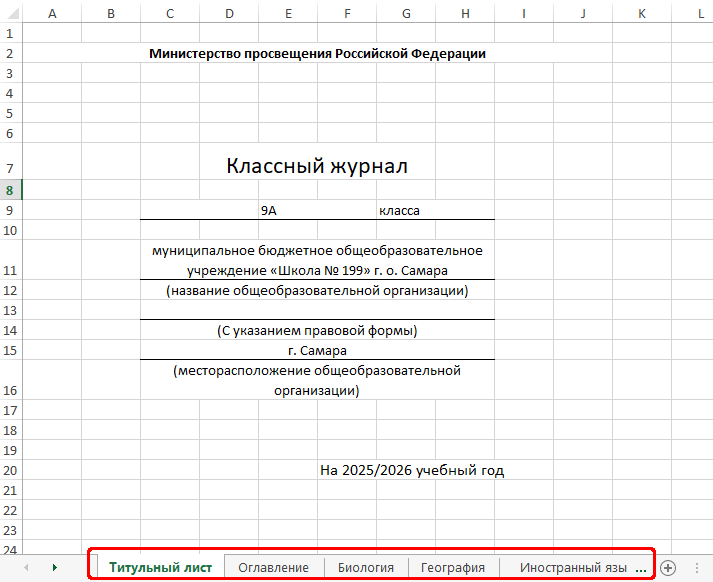Open the Биология sheet tab
The image size is (713, 582).
(365, 567)
